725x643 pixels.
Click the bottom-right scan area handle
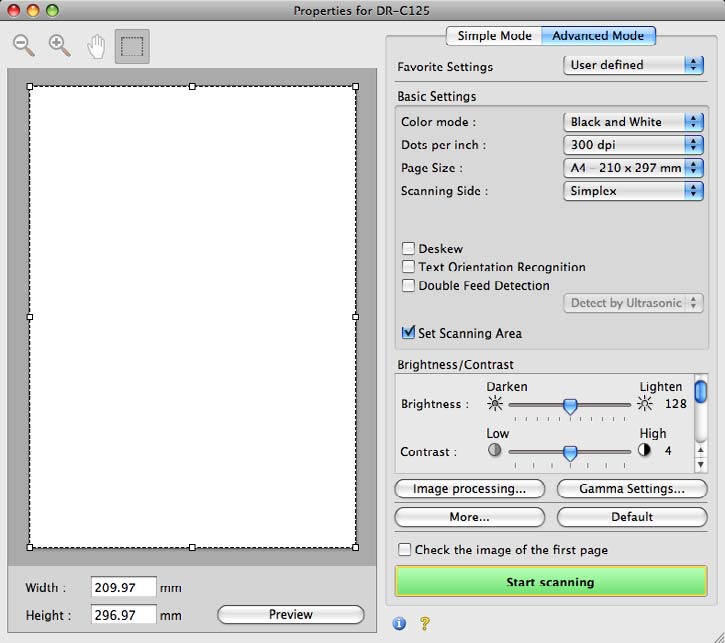point(356,547)
